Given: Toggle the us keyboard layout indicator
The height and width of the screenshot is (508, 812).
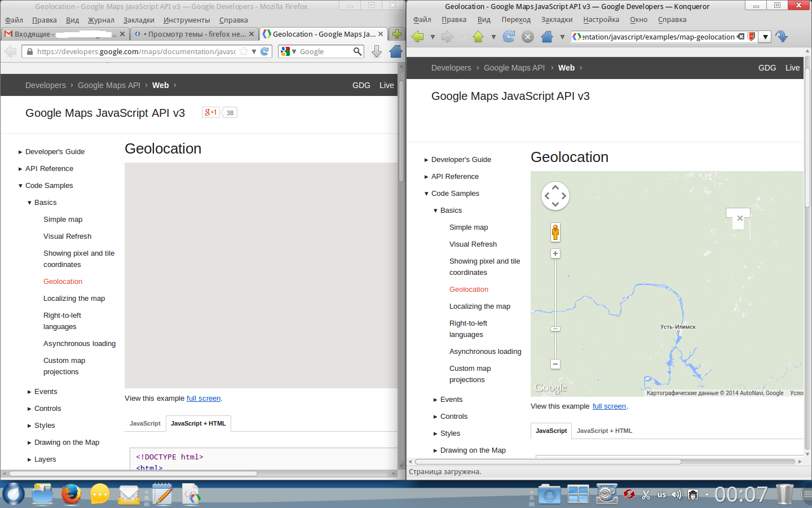Looking at the screenshot, I should [661, 494].
